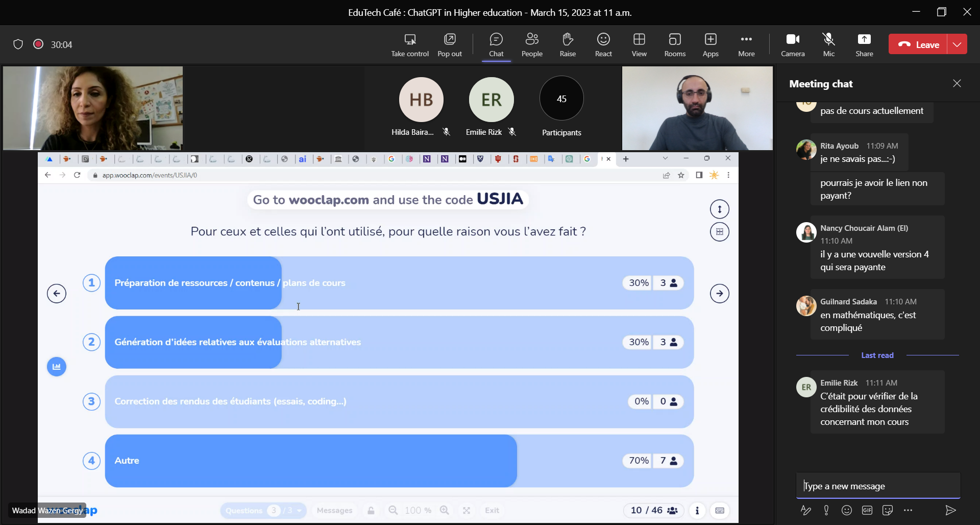Click the red recording indicator

tap(38, 44)
